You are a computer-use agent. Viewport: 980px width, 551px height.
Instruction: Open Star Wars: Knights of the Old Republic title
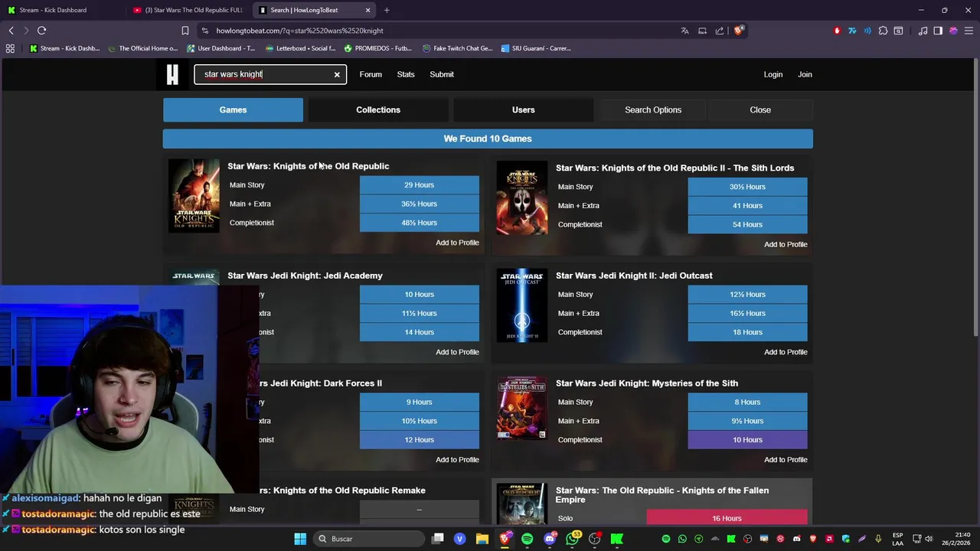(x=309, y=166)
